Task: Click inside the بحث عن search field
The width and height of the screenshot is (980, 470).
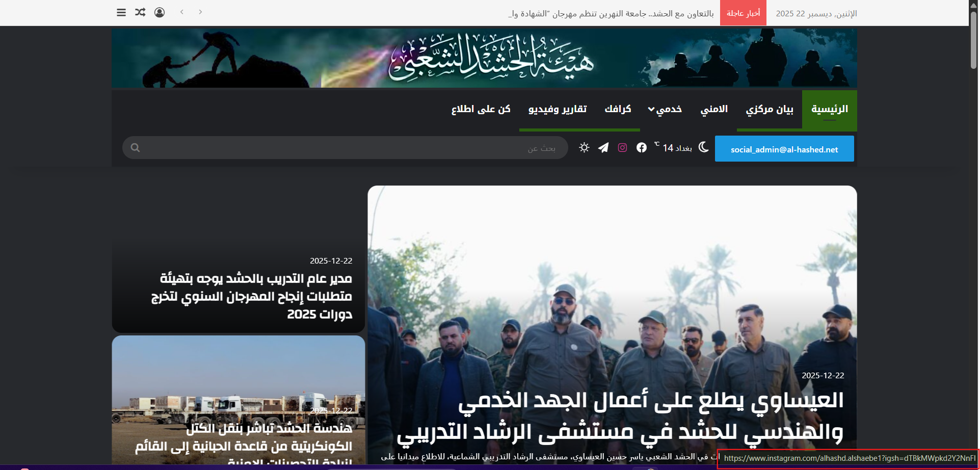Action: 347,148
